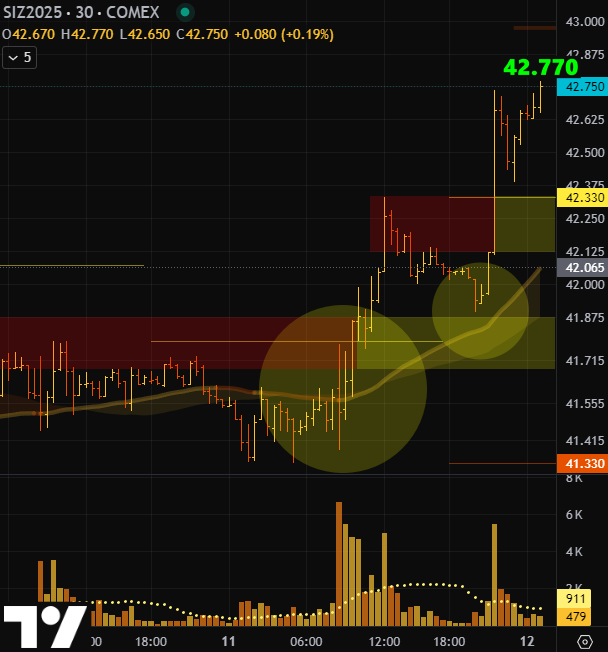This screenshot has height=652, width=608.
Task: Click volume value label 911
Action: (x=576, y=599)
